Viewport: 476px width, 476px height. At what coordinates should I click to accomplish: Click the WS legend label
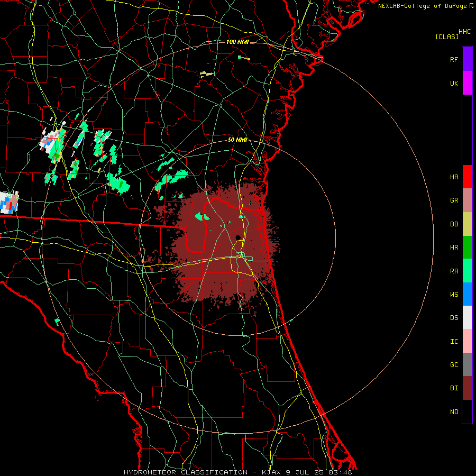pos(454,294)
